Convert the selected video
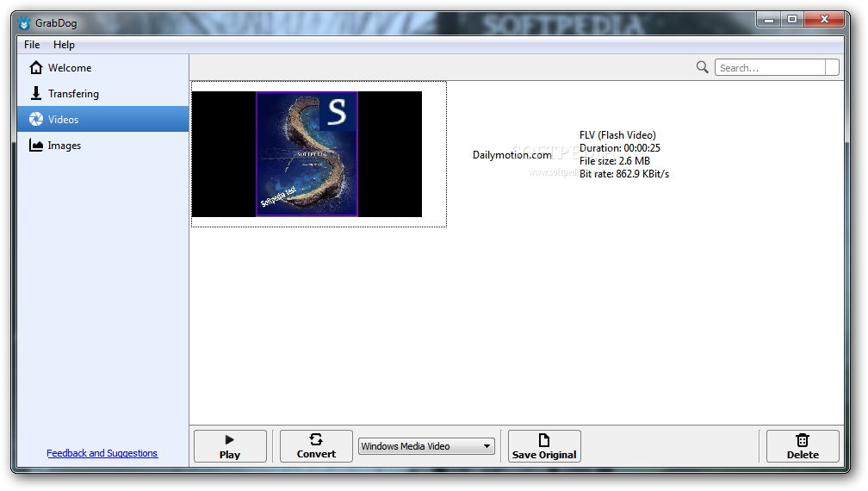 tap(316, 446)
